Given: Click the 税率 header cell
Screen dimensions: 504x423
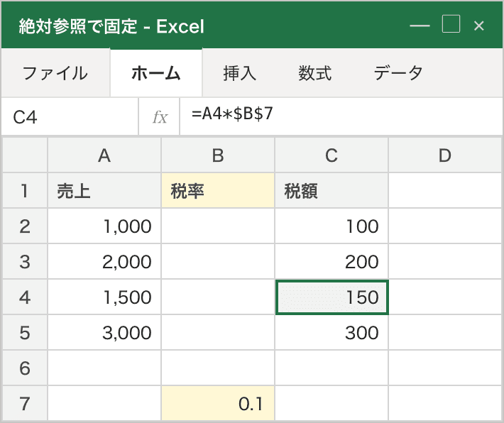Looking at the screenshot, I should [x=218, y=191].
